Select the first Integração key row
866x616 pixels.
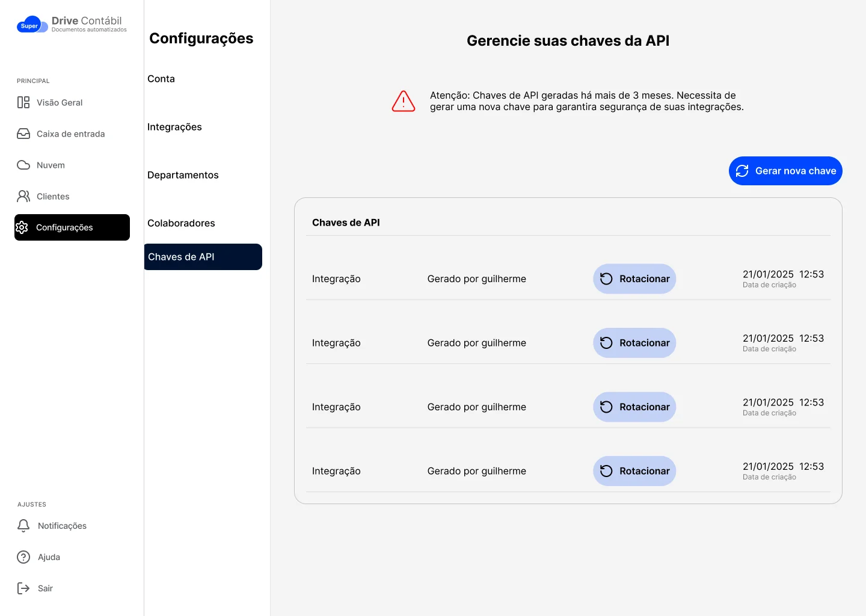coord(336,279)
